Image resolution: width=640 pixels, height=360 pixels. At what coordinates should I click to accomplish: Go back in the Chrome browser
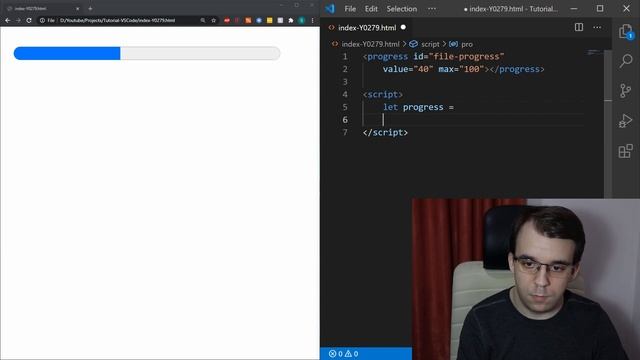(8, 20)
